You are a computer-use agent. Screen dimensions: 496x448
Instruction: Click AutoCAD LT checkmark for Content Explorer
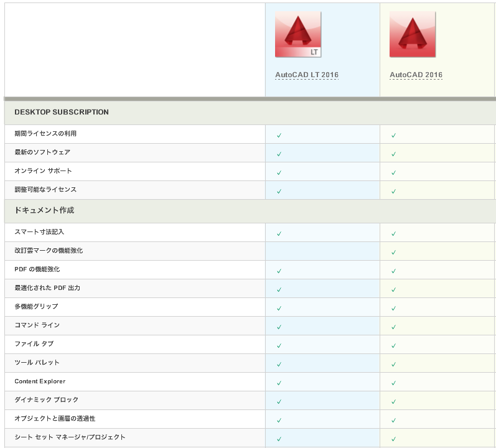tap(279, 383)
